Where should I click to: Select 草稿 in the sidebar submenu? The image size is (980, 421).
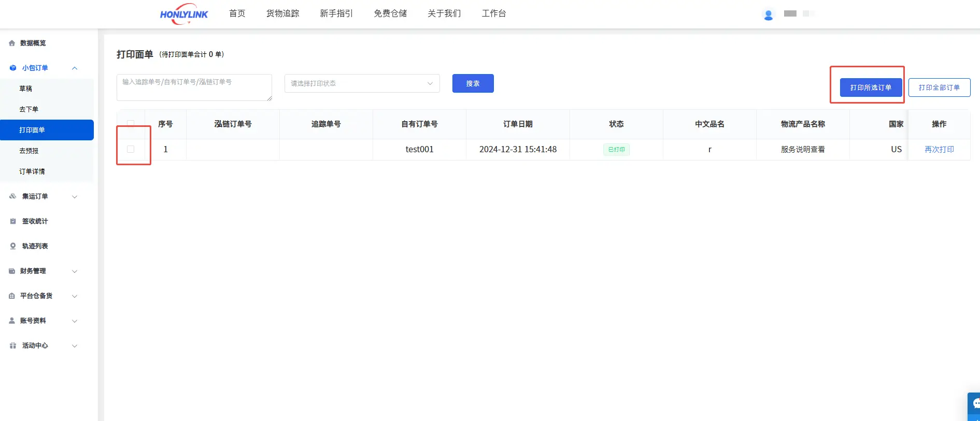[x=26, y=89]
